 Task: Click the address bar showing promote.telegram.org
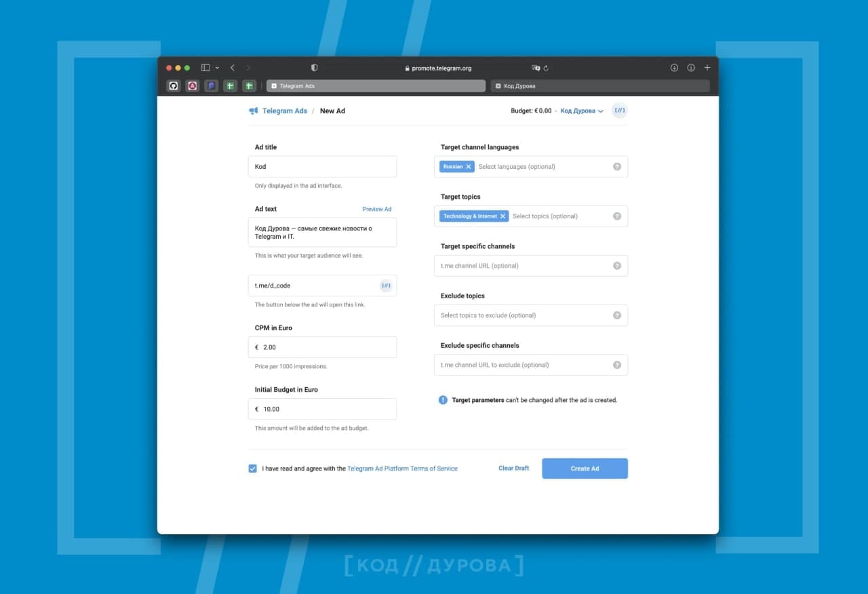[438, 68]
